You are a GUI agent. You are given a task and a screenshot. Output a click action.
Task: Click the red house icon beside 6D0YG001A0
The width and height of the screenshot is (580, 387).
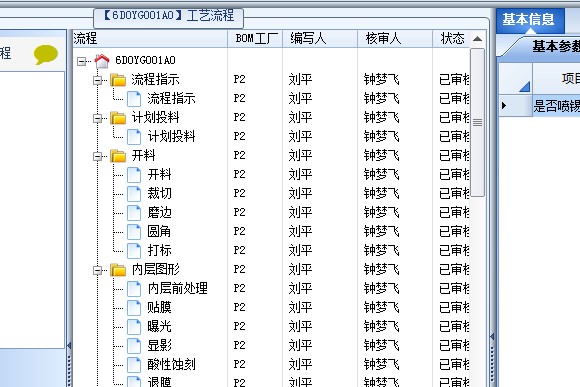[x=102, y=61]
